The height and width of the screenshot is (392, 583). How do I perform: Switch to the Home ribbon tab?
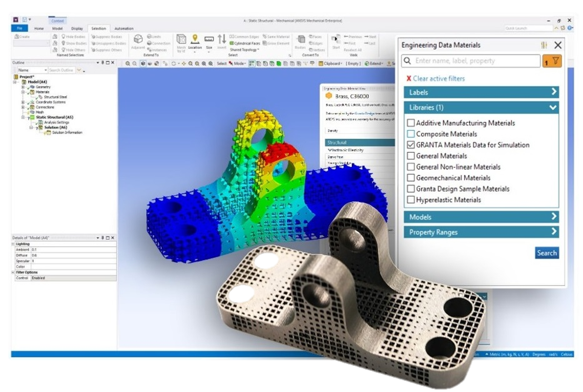[39, 29]
